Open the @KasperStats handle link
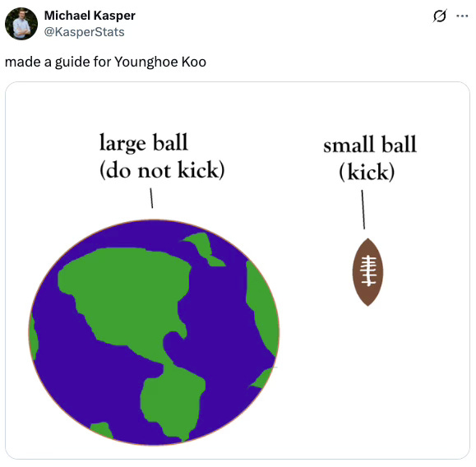The width and height of the screenshot is (476, 467). (85, 32)
